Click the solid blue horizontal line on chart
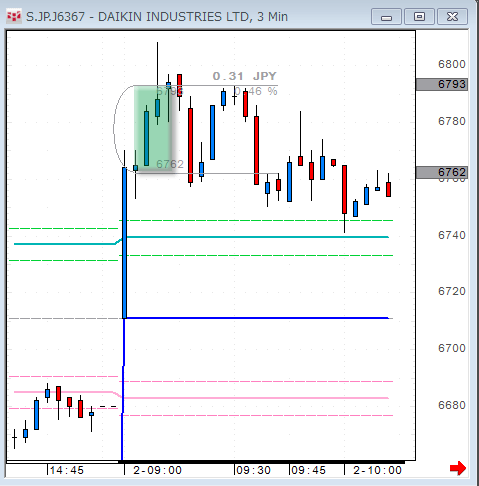479x486 pixels. [257, 318]
